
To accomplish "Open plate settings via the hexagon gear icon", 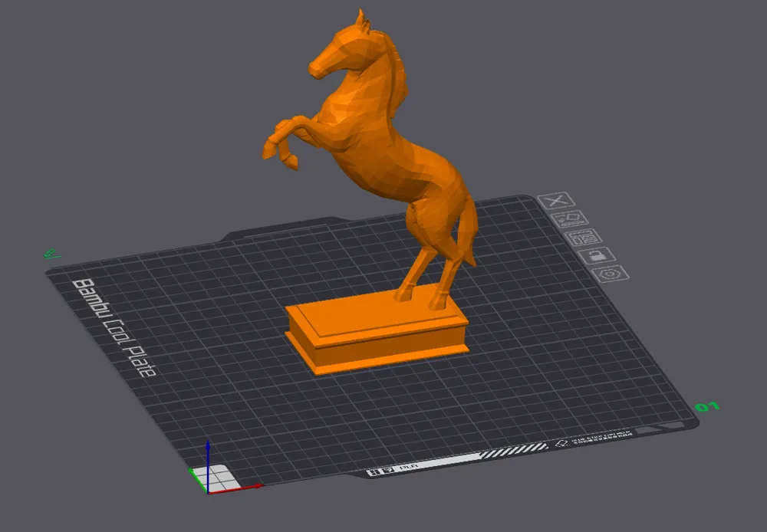I will 610,274.
